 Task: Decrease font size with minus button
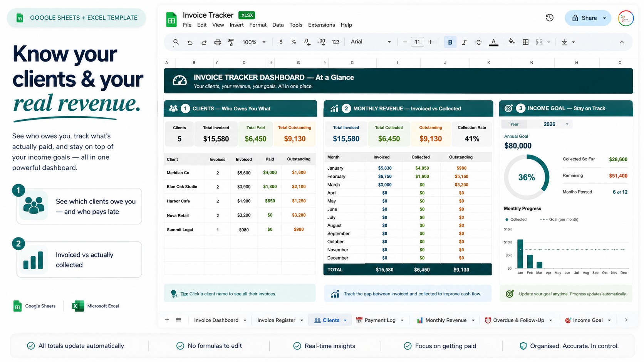[x=405, y=42]
